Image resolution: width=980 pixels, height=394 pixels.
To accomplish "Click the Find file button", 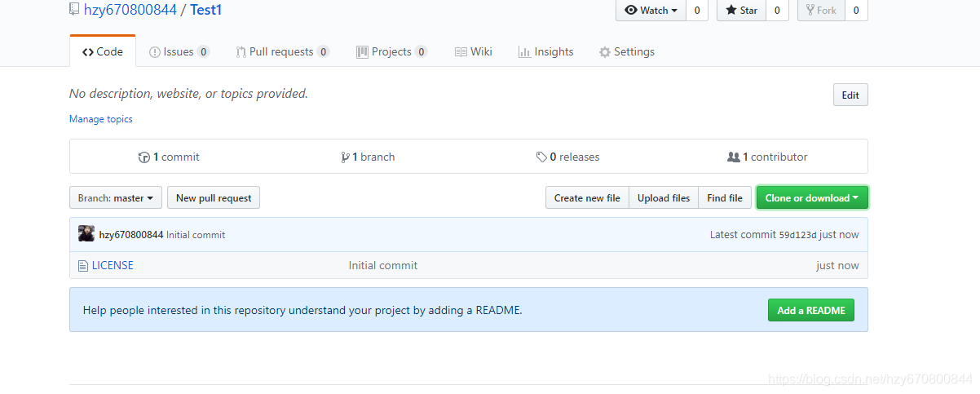I will coord(725,197).
